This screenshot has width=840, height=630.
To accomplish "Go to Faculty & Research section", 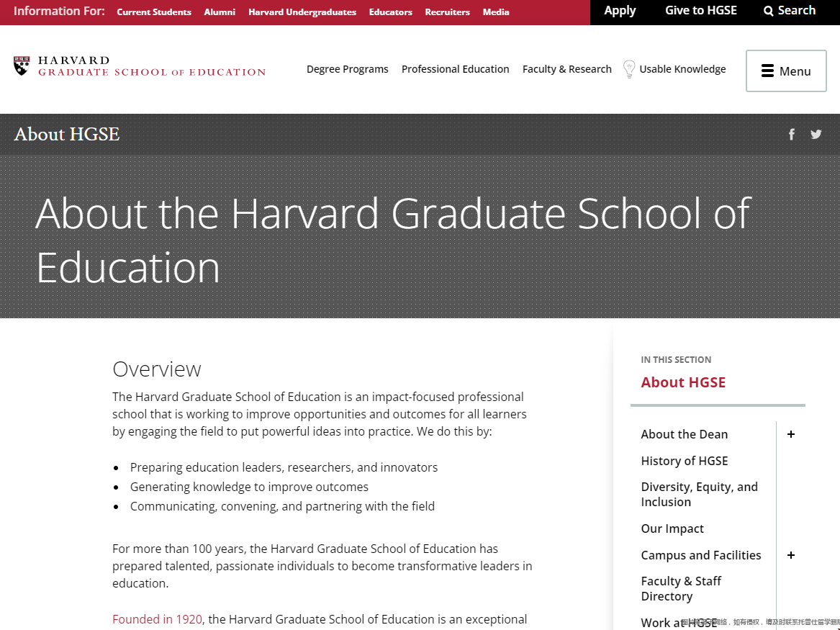I will tap(566, 69).
